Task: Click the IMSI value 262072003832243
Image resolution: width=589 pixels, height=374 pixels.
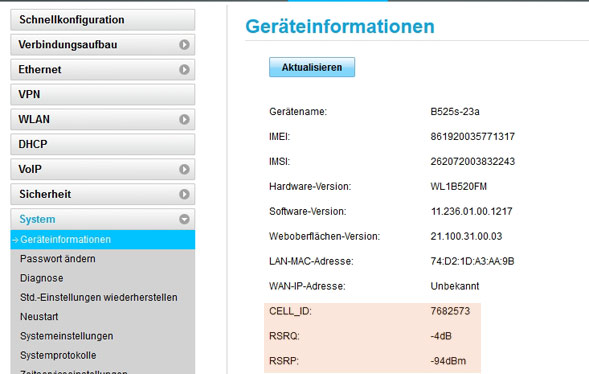Action: tap(473, 161)
